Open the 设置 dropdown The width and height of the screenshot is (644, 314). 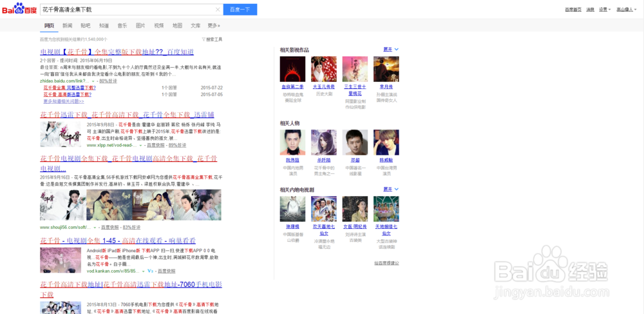(605, 10)
